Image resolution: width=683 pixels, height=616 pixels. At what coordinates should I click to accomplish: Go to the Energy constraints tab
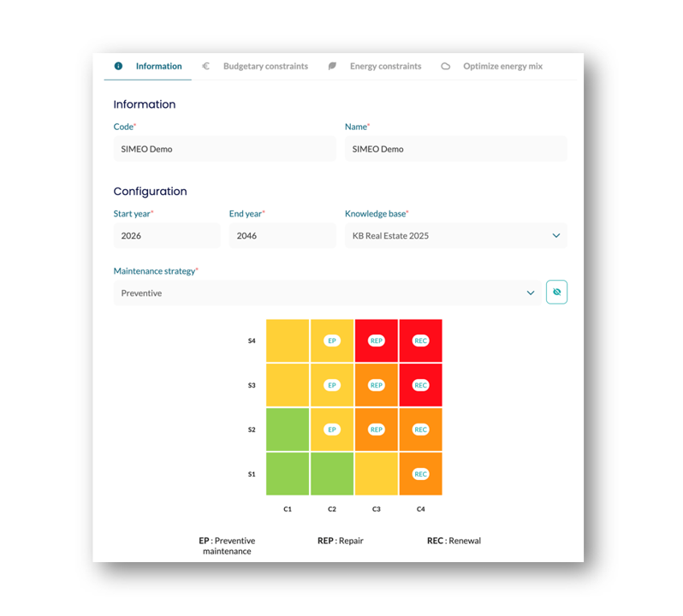coord(385,66)
